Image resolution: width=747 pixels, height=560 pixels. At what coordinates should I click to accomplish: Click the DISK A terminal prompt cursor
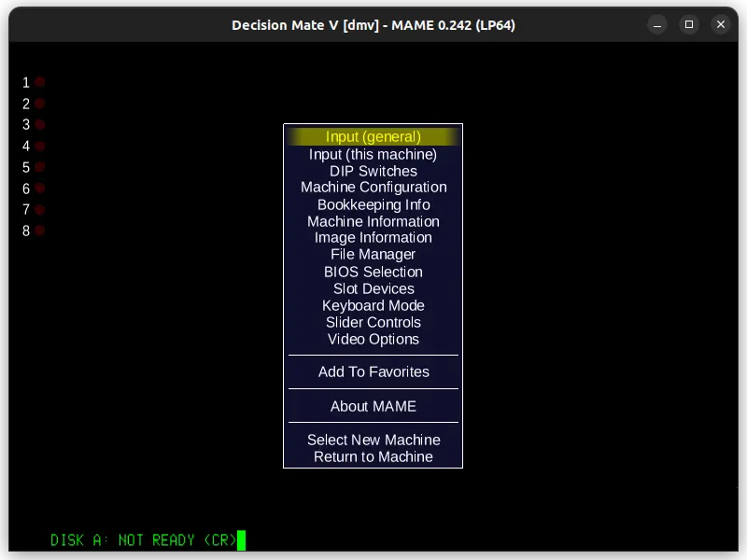pyautogui.click(x=242, y=539)
